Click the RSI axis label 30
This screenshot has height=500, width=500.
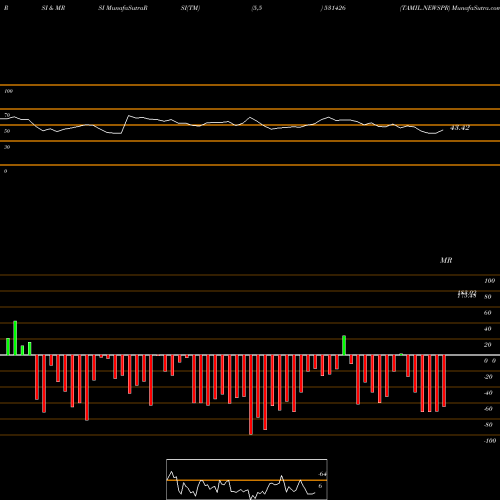(x=7, y=147)
